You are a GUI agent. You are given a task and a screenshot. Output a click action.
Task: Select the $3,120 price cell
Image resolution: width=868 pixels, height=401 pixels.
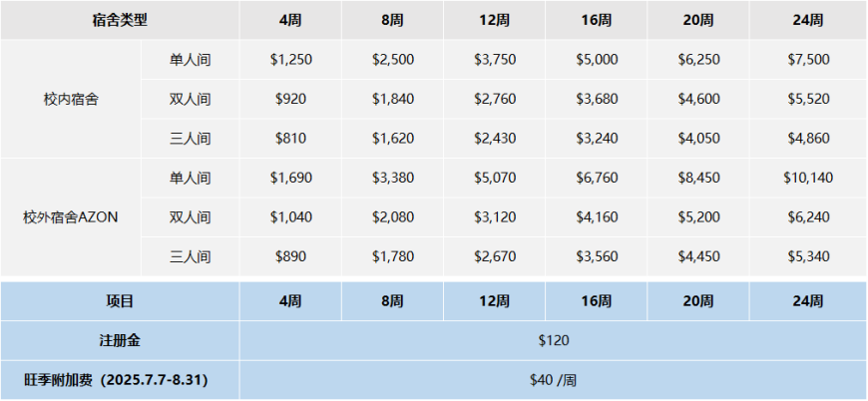(495, 216)
